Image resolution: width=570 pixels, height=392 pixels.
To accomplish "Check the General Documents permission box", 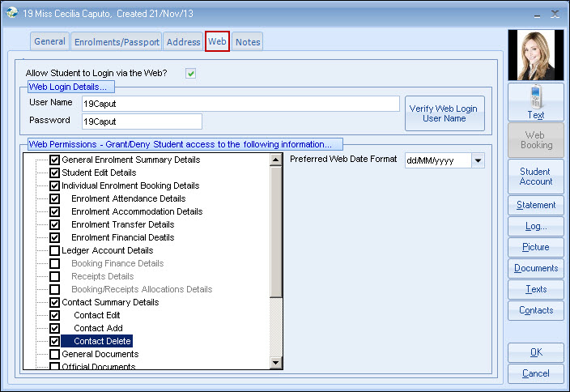I will point(55,354).
